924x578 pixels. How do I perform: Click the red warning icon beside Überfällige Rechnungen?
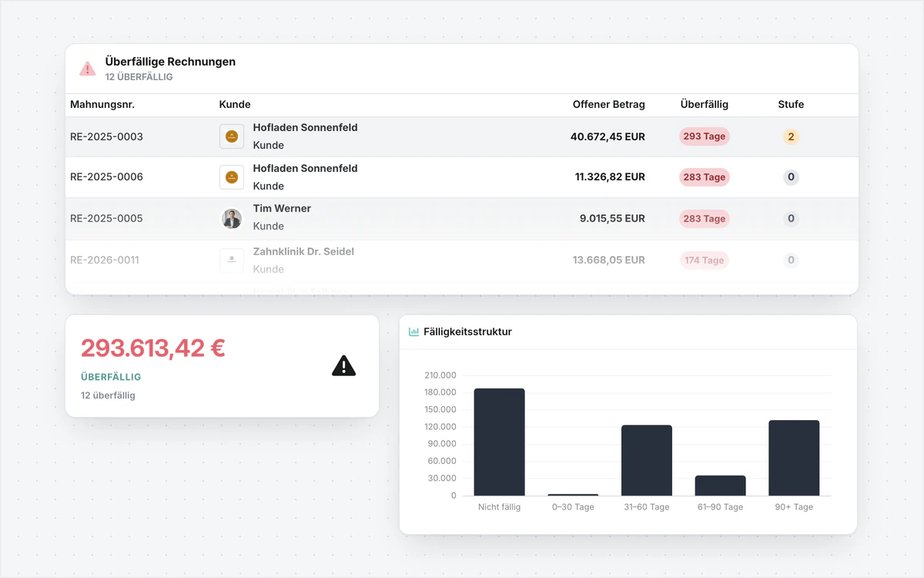(88, 69)
